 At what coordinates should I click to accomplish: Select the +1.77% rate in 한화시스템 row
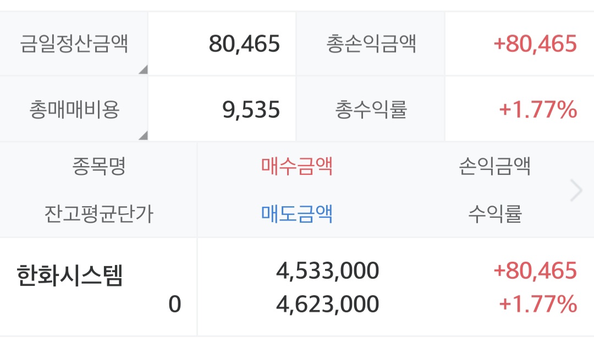[538, 304]
